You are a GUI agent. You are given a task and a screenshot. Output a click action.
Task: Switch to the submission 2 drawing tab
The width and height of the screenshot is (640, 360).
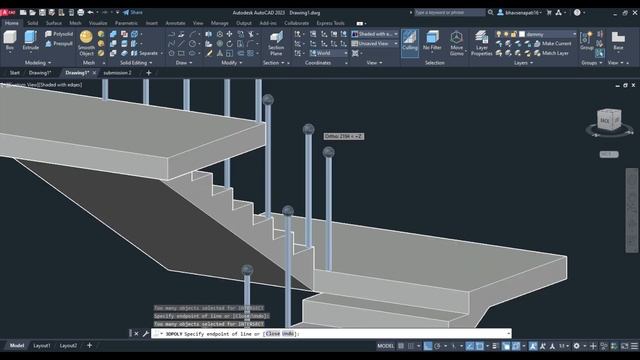118,73
